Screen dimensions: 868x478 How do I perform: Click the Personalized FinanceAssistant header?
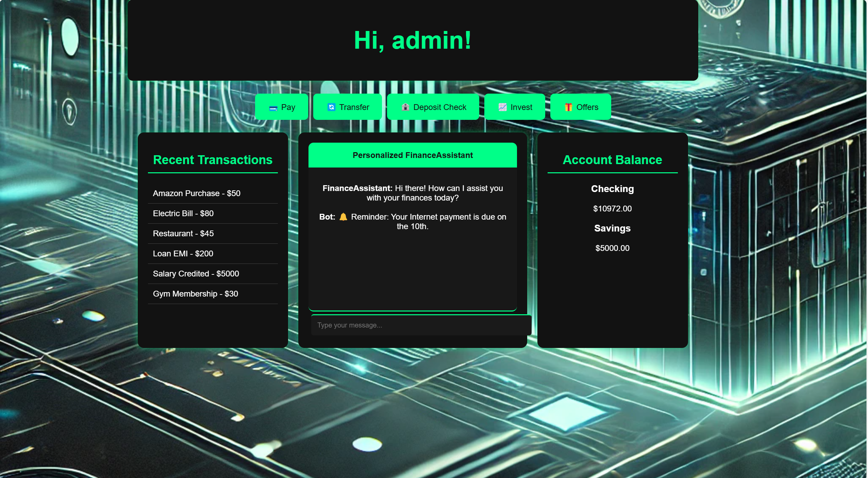pyautogui.click(x=412, y=155)
